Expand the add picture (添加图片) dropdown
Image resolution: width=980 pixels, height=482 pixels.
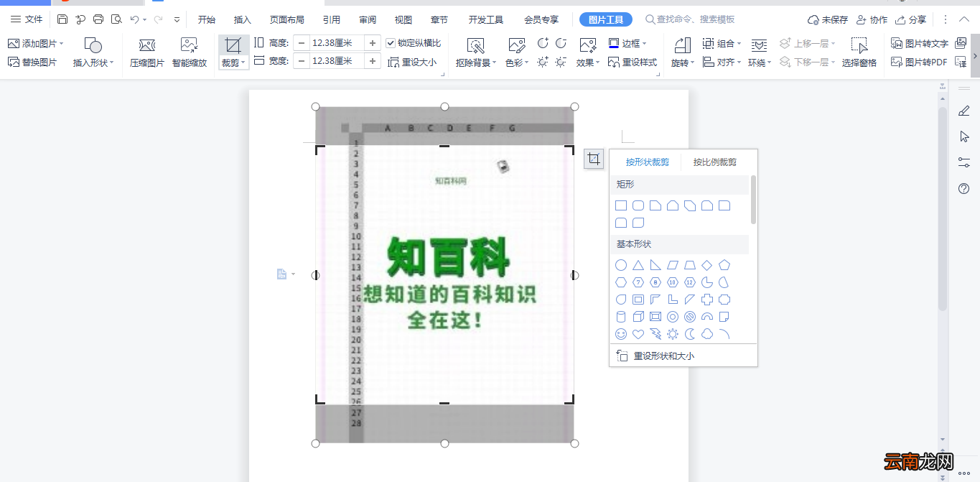click(x=62, y=44)
